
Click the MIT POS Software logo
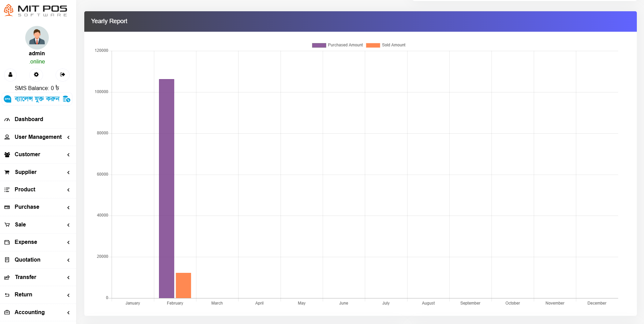35,10
